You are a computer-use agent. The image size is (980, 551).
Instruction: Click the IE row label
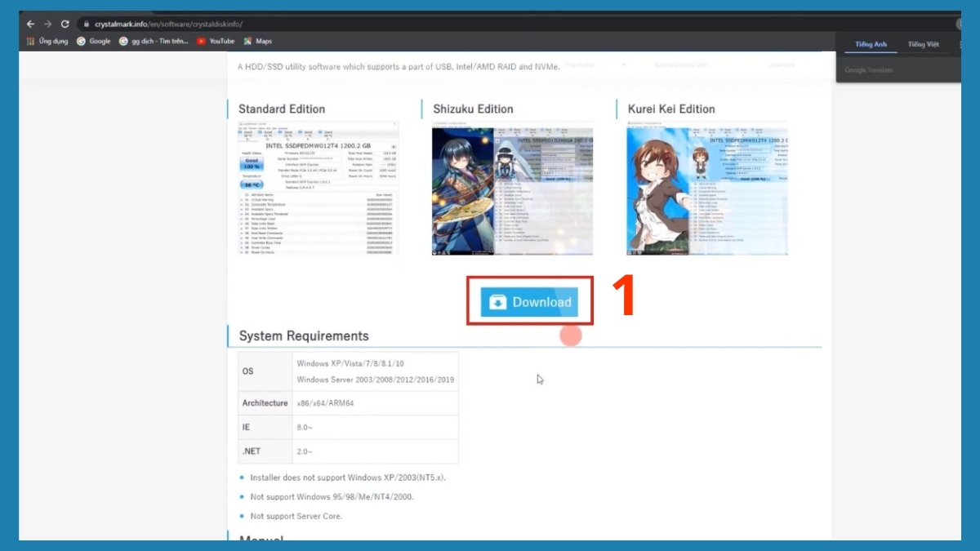click(x=247, y=427)
